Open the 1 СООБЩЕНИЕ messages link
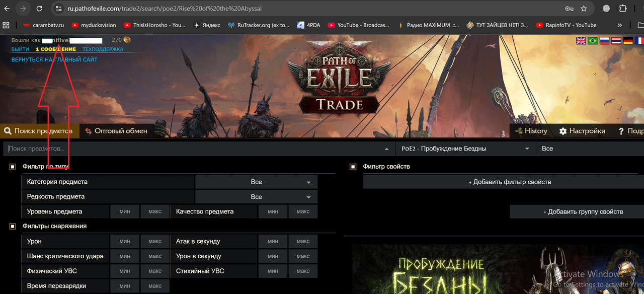This screenshot has height=294, width=644. point(56,49)
